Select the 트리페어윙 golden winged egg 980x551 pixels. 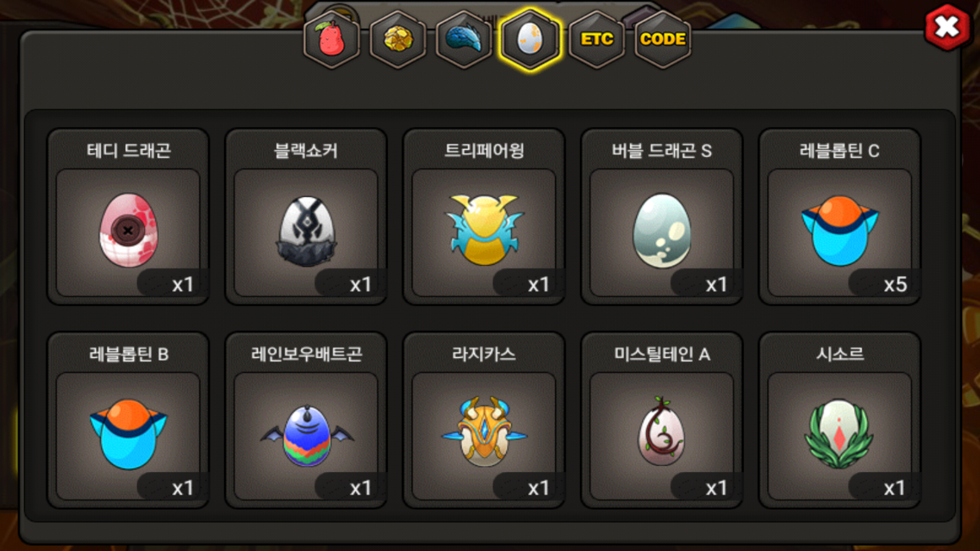[x=484, y=230]
